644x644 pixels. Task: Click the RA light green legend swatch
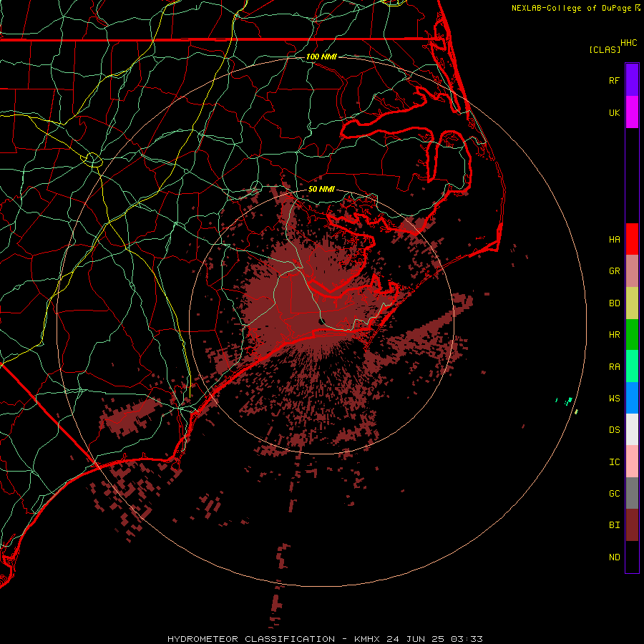(x=632, y=366)
